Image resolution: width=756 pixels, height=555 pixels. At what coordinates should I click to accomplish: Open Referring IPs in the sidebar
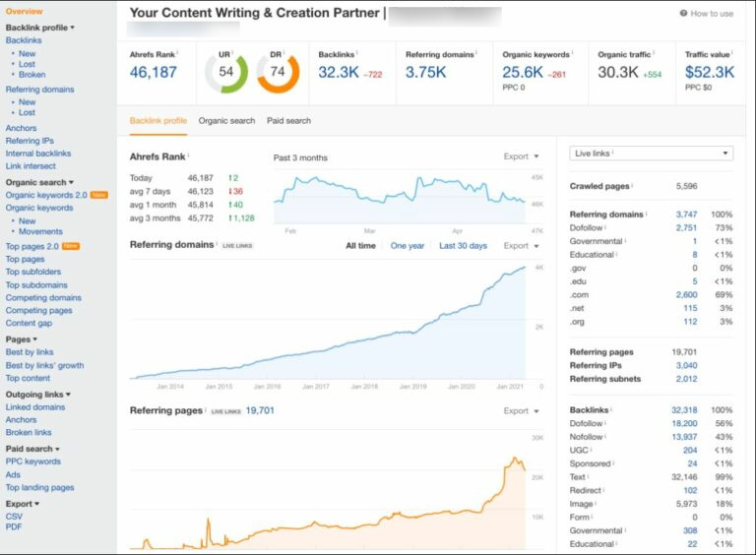(x=30, y=141)
